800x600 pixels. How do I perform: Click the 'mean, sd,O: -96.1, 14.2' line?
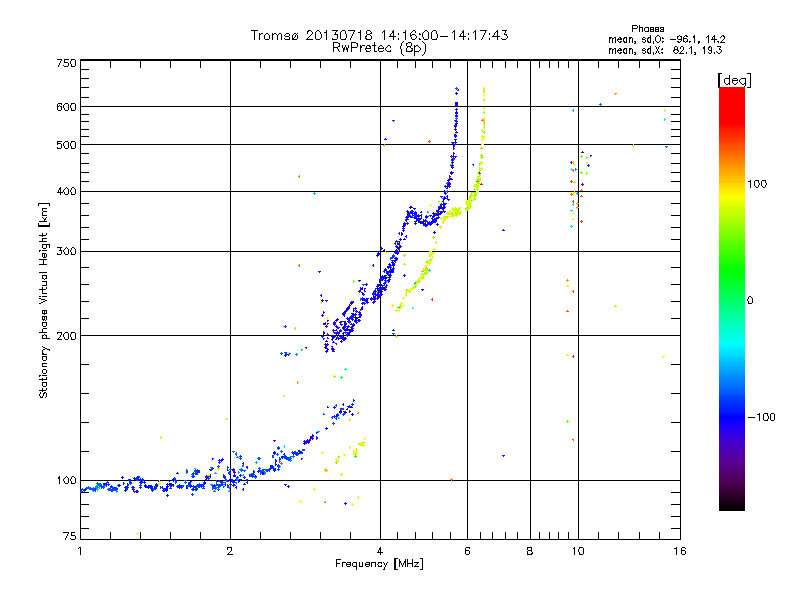pyautogui.click(x=666, y=39)
